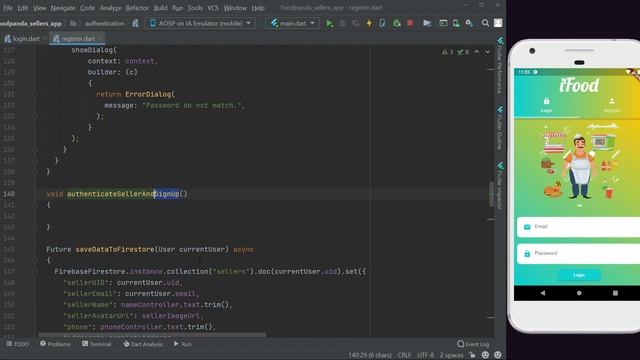The width and height of the screenshot is (640, 360).
Task: Click the red Stop icon in toolbar
Action: point(410,23)
